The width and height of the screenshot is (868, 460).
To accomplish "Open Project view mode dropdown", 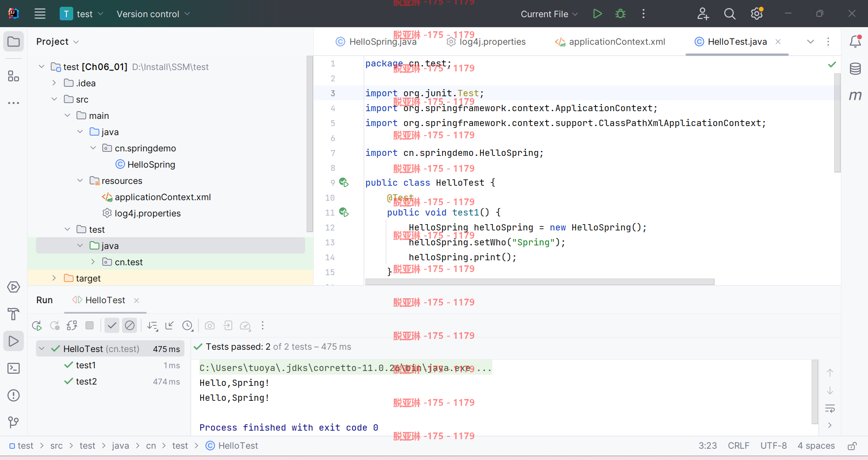I will (57, 42).
